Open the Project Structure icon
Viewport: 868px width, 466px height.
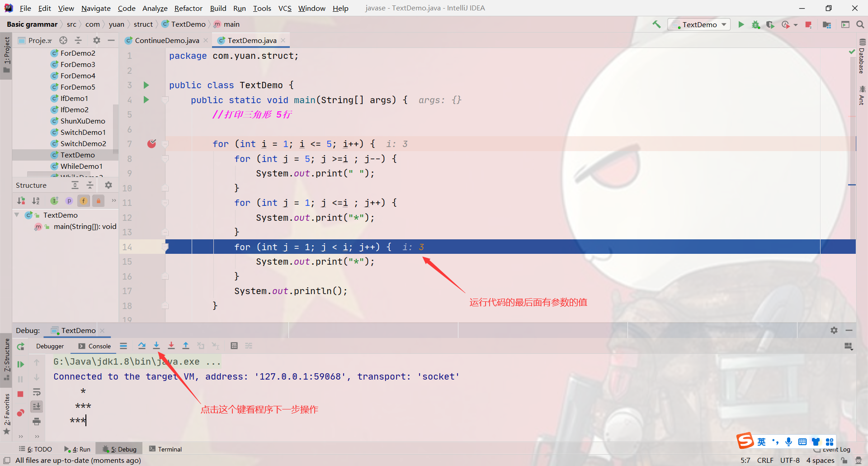(827, 24)
